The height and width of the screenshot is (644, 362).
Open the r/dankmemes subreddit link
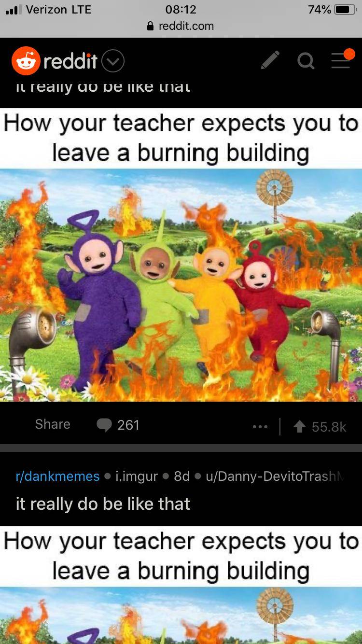[x=57, y=476]
